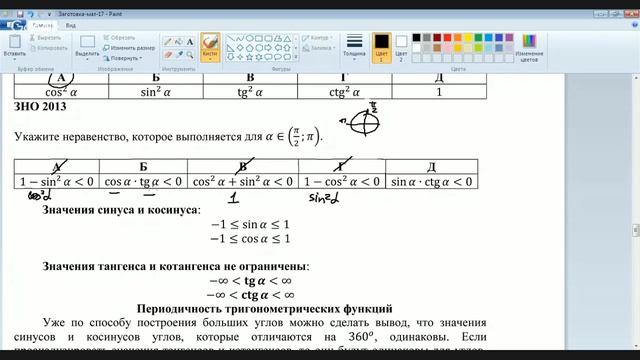Viewport: 640px width, 360px height.
Task: Pick the purple color swatch in the top row
Action: pos(509,38)
